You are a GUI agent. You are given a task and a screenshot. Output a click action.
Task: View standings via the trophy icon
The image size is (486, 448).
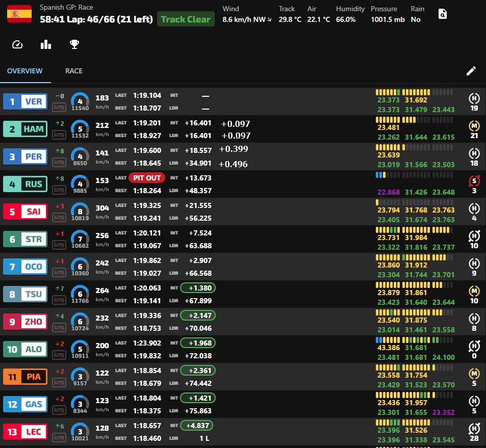[74, 45]
